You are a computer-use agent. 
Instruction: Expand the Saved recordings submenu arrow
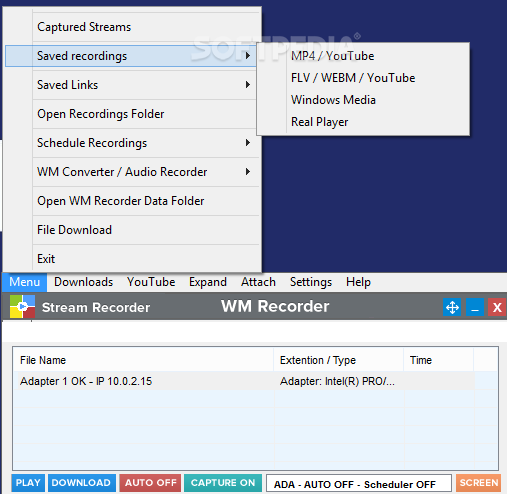(248, 56)
